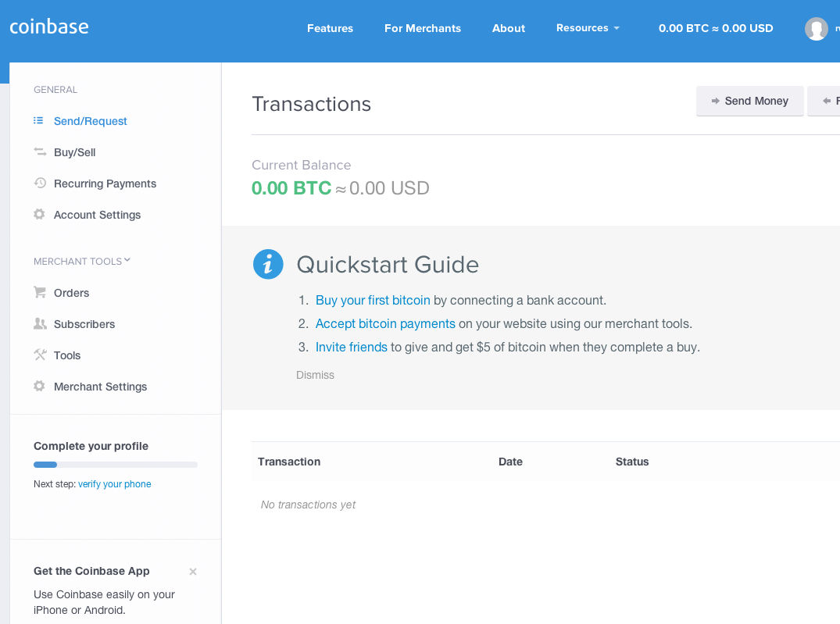Click the Send Money button
Screen dimensions: 840x624
click(749, 101)
